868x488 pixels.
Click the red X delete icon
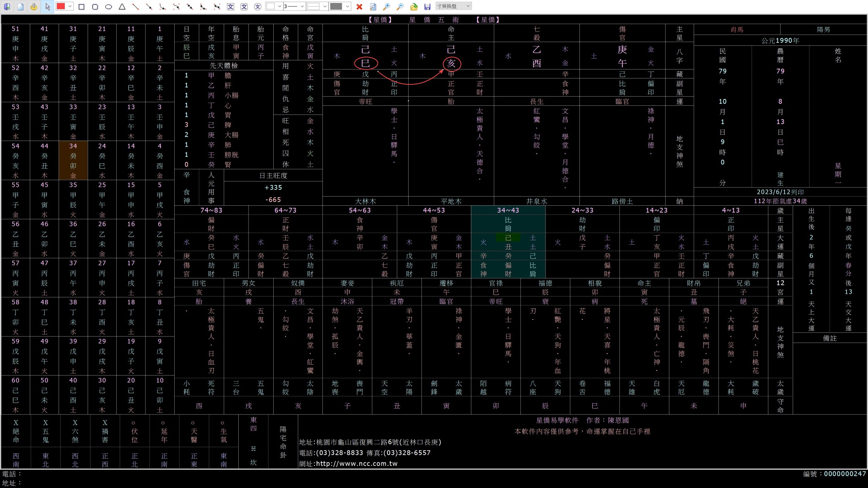(x=359, y=6)
